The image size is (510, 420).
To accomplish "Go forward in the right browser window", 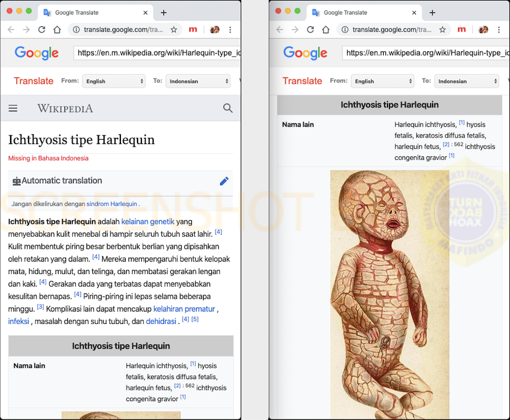I will point(295,30).
